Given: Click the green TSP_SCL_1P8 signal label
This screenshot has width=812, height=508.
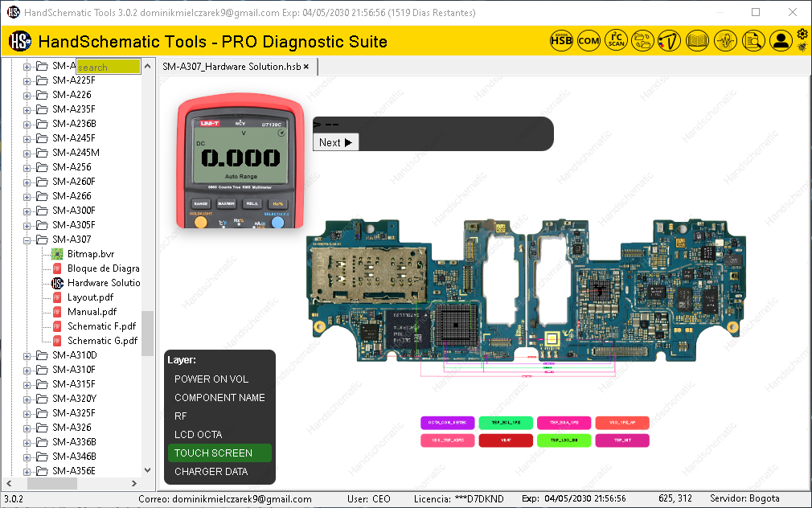Looking at the screenshot, I should (506, 423).
